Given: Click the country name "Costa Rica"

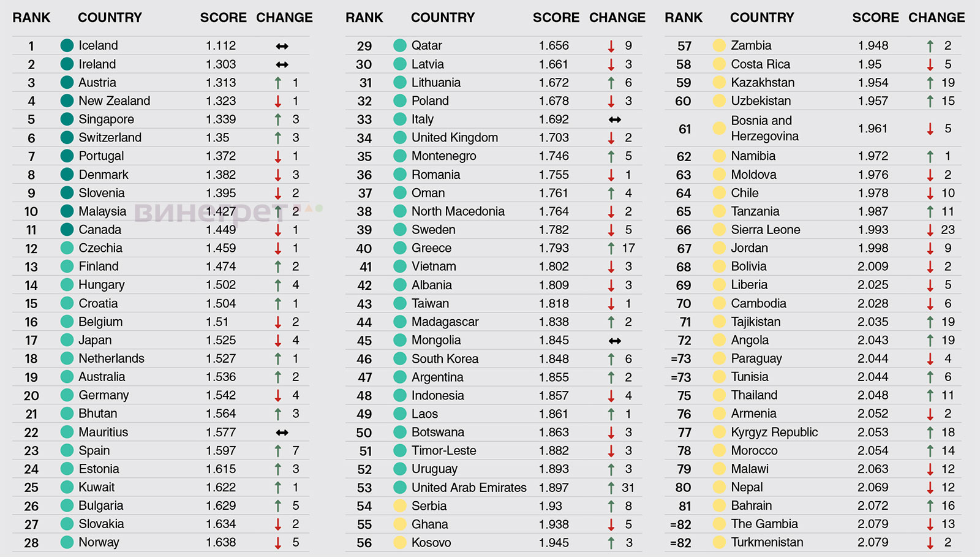Looking at the screenshot, I should coord(761,64).
